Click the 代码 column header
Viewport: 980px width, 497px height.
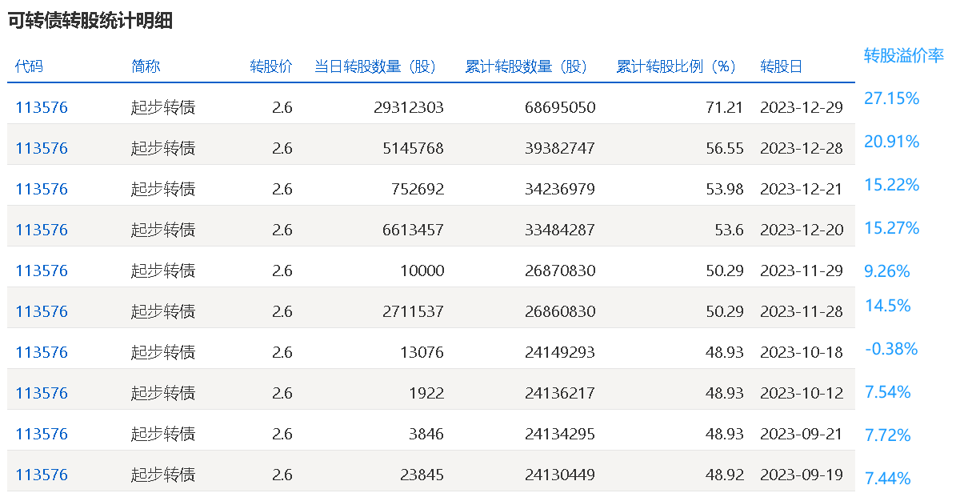click(x=29, y=66)
